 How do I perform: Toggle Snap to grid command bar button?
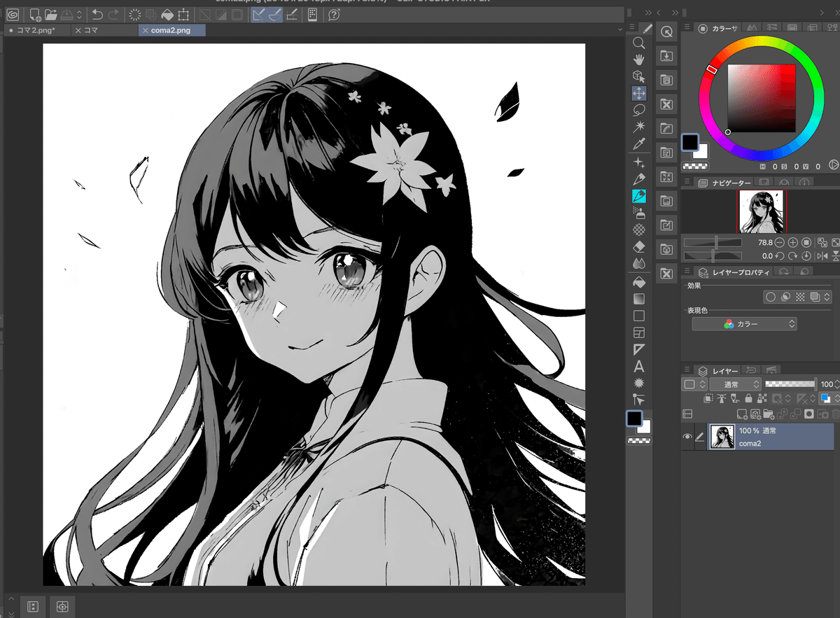click(292, 14)
